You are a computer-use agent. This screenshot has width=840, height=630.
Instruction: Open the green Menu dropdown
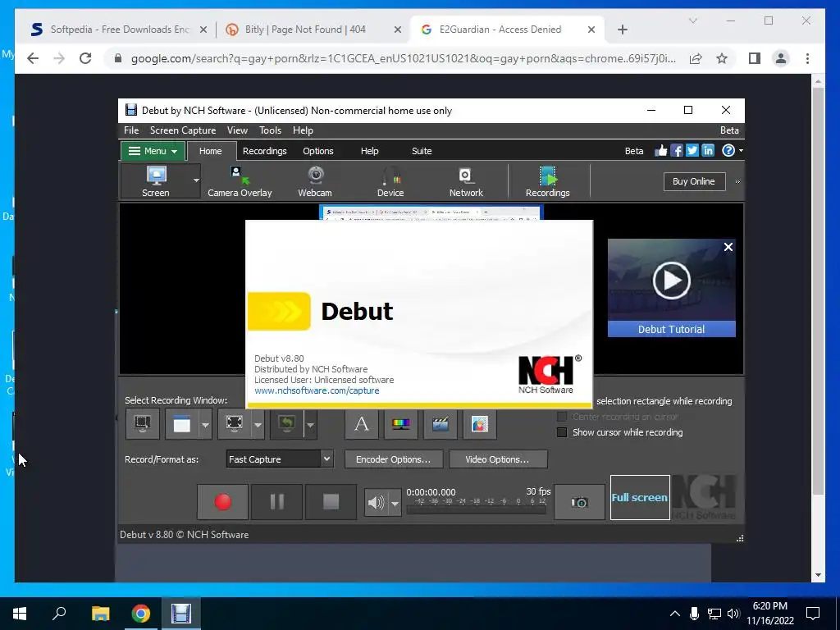(x=153, y=151)
